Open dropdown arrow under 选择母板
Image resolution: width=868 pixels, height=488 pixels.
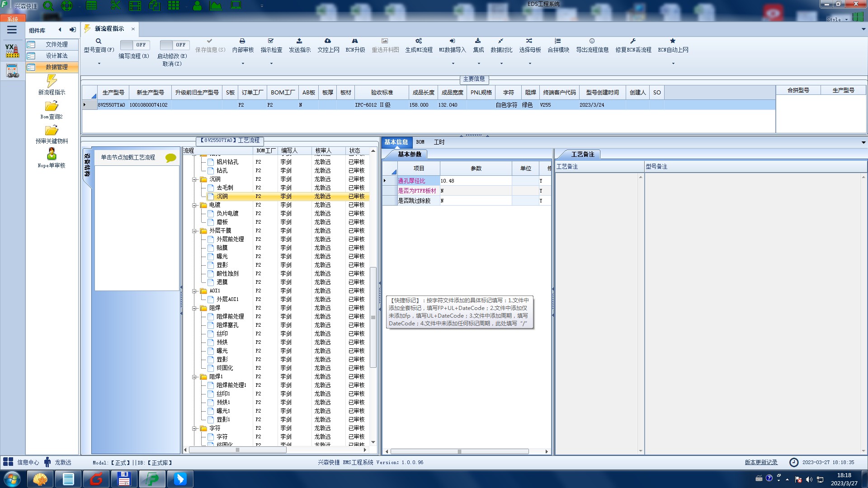pos(530,64)
